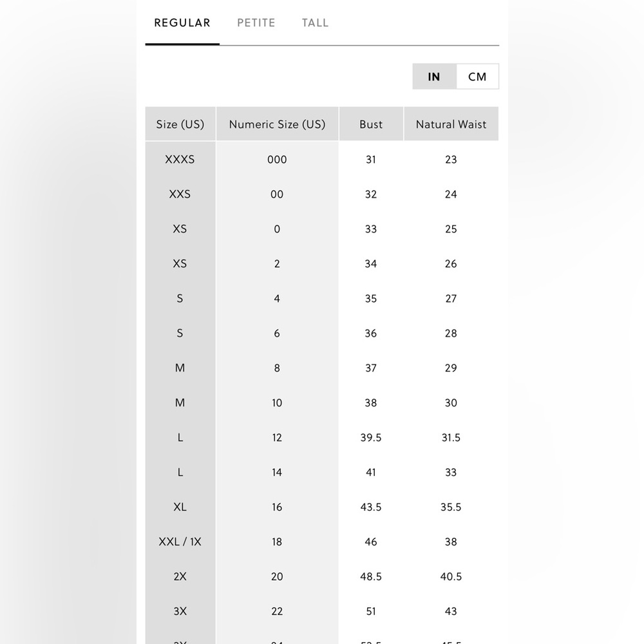Select the XL size row label

pos(180,507)
